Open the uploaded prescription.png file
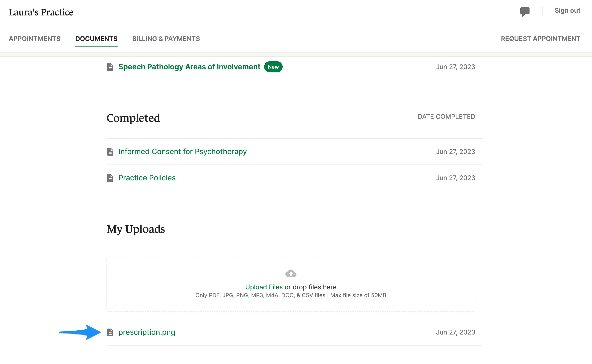The image size is (592, 364). (x=147, y=332)
